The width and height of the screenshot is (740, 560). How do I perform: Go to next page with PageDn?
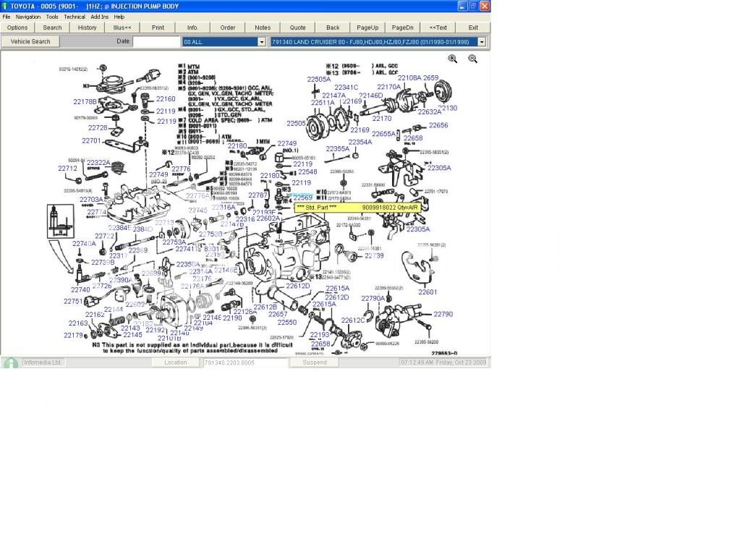click(x=402, y=27)
